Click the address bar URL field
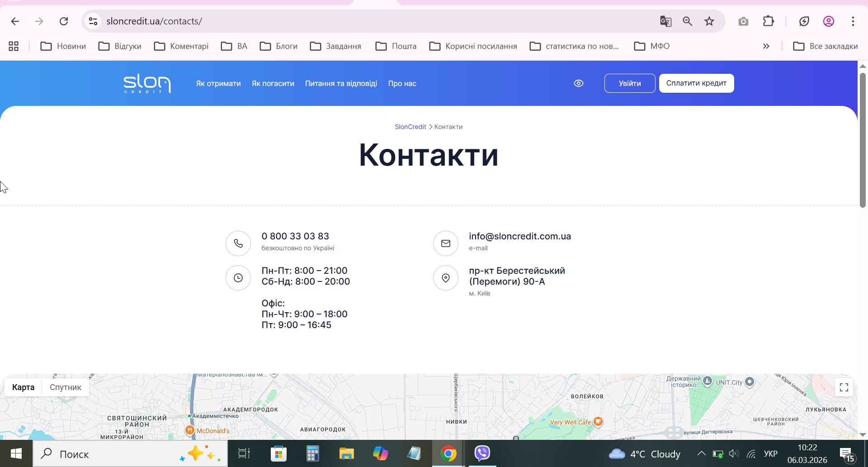 point(371,21)
